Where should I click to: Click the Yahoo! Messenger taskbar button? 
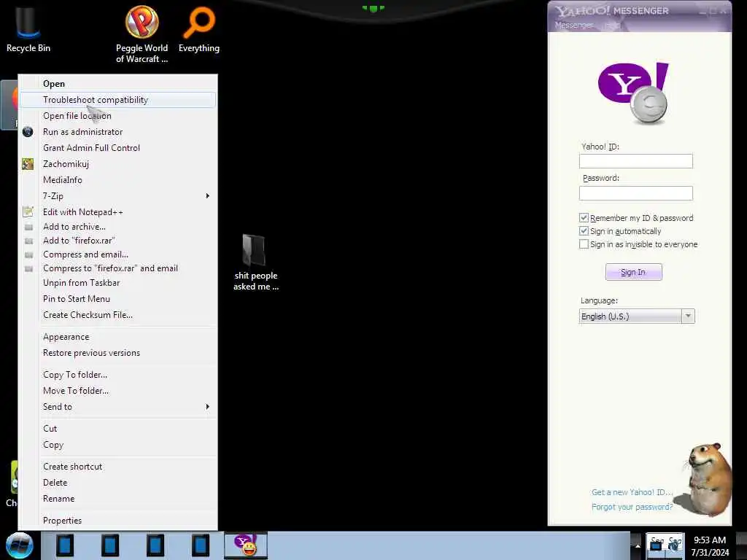[246, 545]
